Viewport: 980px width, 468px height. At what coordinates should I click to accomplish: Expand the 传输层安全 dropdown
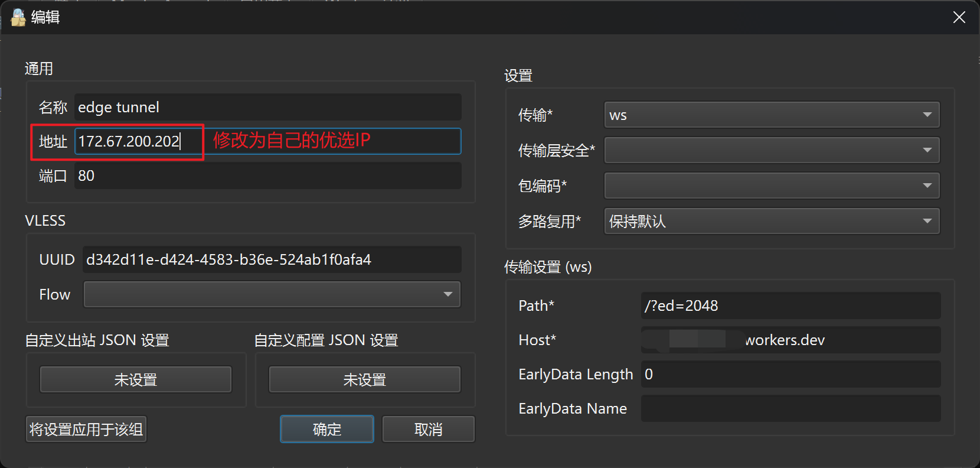(772, 150)
